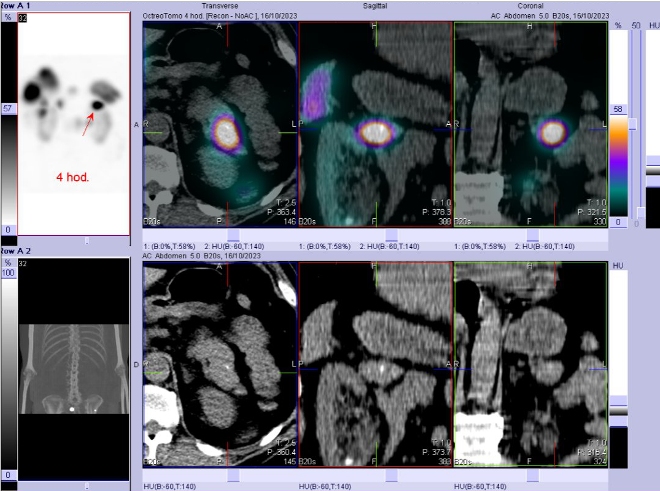Click the small slider under the scout thumbnail
The width and height of the screenshot is (660, 491).
(x=87, y=486)
